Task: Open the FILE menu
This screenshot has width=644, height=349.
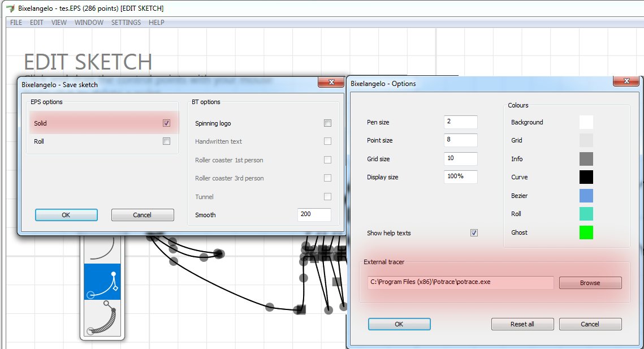Action: pyautogui.click(x=16, y=23)
